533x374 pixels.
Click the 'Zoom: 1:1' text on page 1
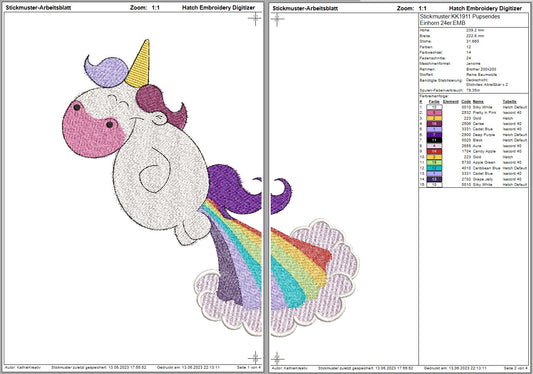(145, 7)
